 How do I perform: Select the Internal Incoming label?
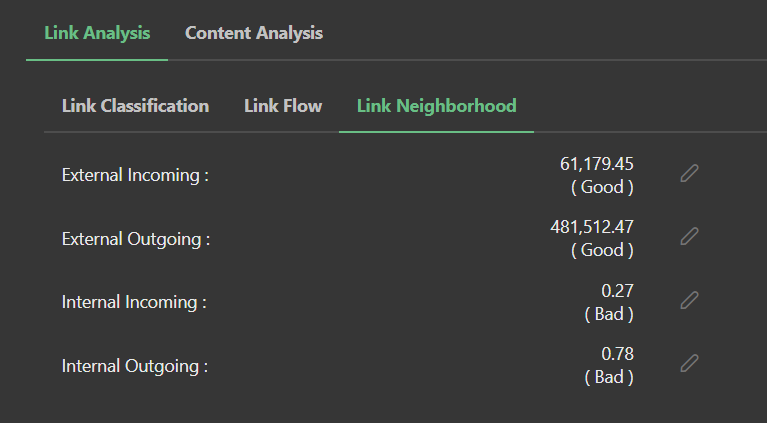tap(134, 302)
